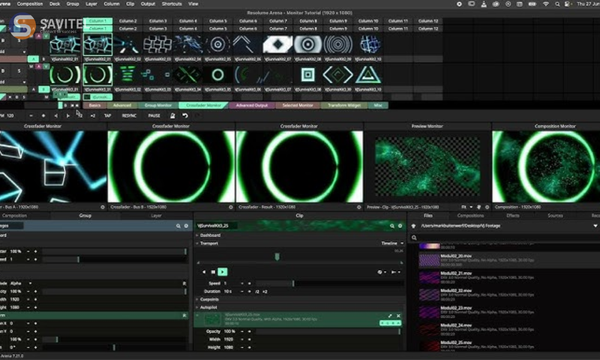Click the search icon in Clip panel header

(x=392, y=226)
